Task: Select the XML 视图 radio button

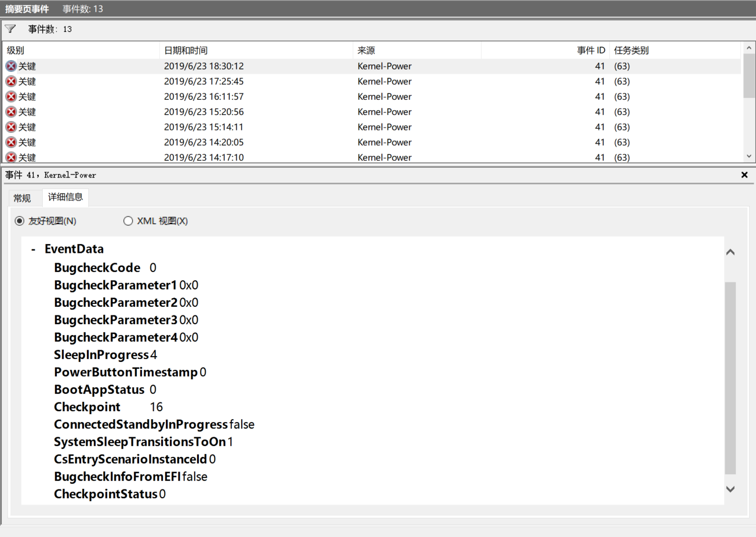Action: (128, 221)
